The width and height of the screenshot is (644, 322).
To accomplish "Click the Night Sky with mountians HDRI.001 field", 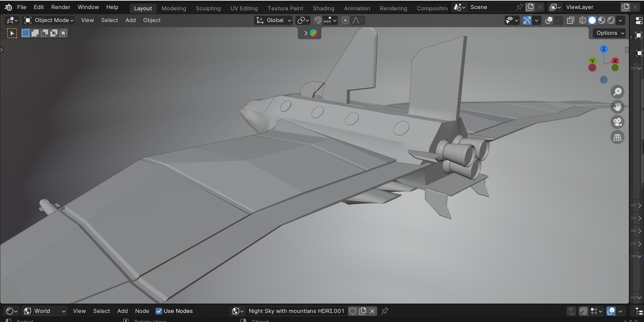I will [x=297, y=311].
